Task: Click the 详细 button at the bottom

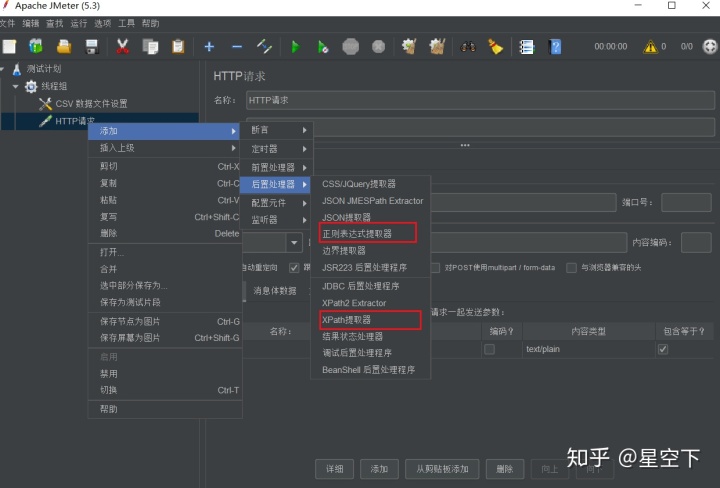Action: coord(334,469)
